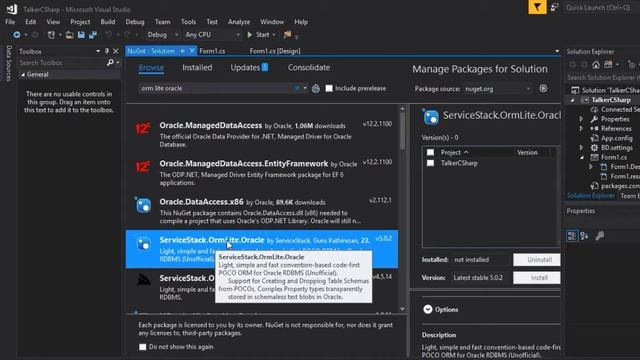Check the TalkerCSharp project checkbox
640x360 pixels.
(430, 163)
